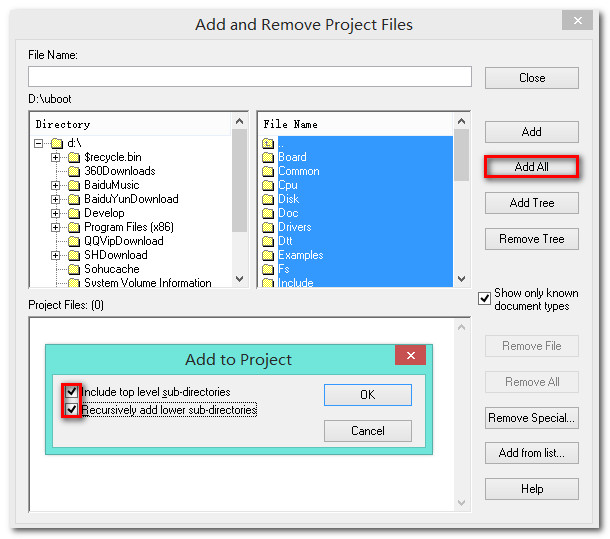Image resolution: width=610 pixels, height=539 pixels.
Task: Expand the BaiduMusic tree node
Action: point(55,185)
